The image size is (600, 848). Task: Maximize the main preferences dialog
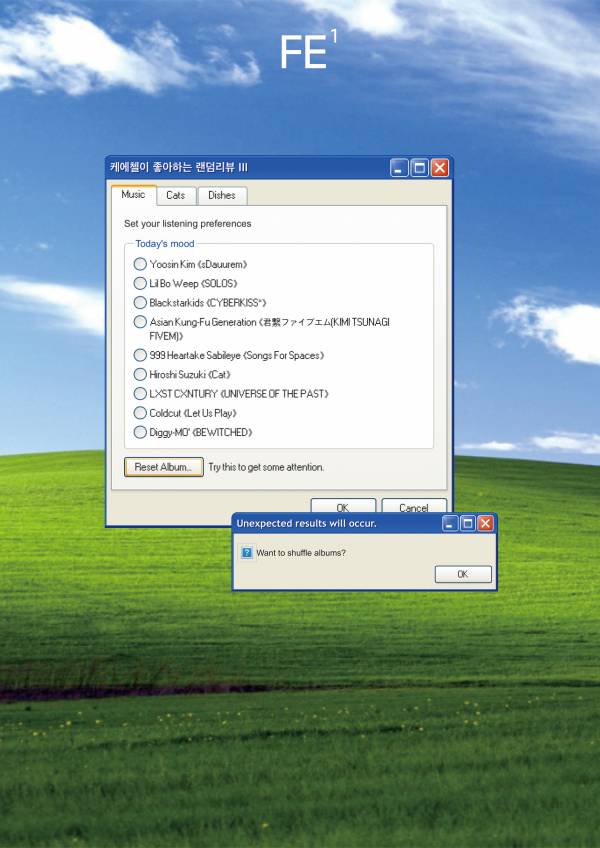point(419,168)
